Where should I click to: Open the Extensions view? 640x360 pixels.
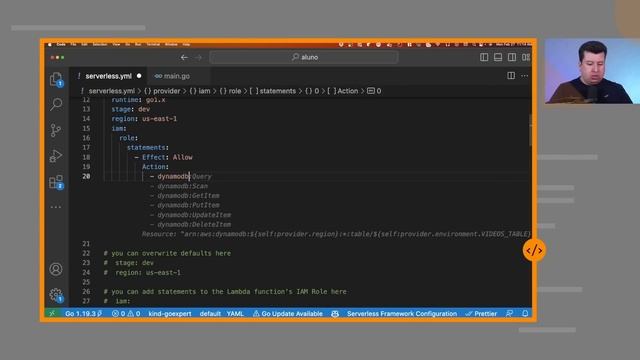pyautogui.click(x=56, y=182)
